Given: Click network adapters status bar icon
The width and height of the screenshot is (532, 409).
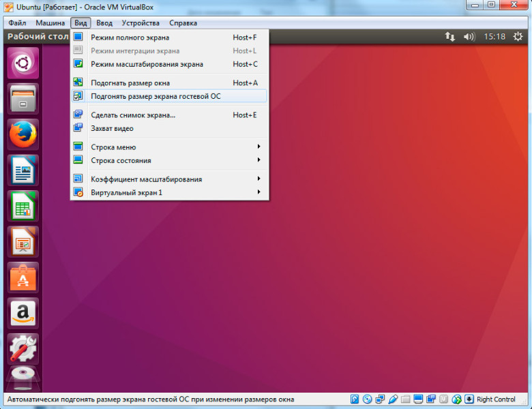Looking at the screenshot, I should coord(380,399).
